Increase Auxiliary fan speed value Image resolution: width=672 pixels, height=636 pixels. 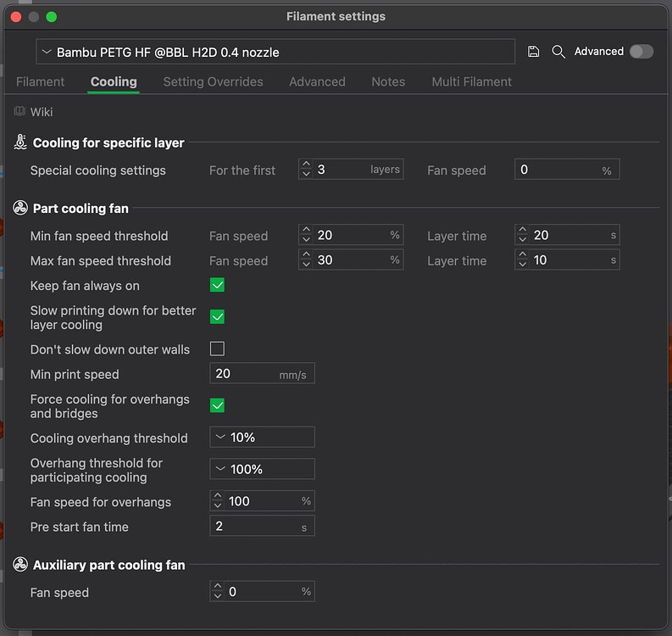point(218,586)
